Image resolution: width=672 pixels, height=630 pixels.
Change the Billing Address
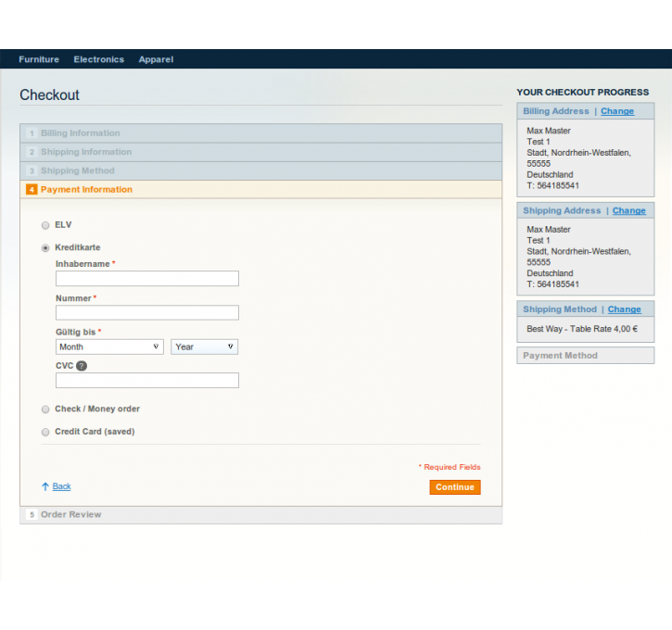617,111
